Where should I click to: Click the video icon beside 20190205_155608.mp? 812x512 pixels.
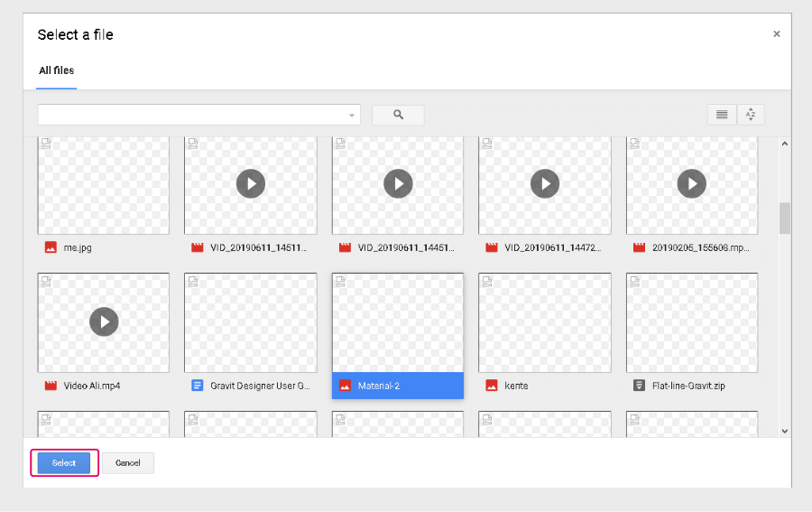pos(639,247)
